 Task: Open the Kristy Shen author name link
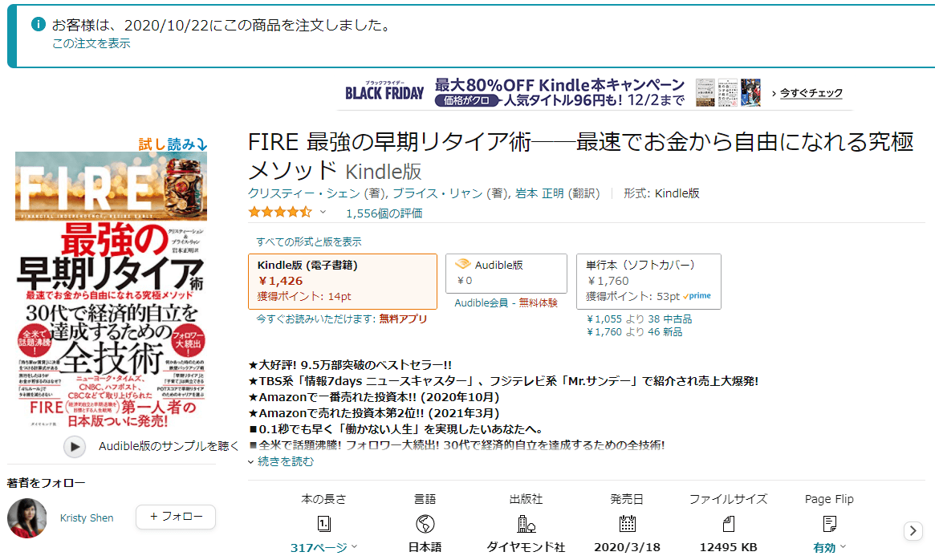pos(87,517)
